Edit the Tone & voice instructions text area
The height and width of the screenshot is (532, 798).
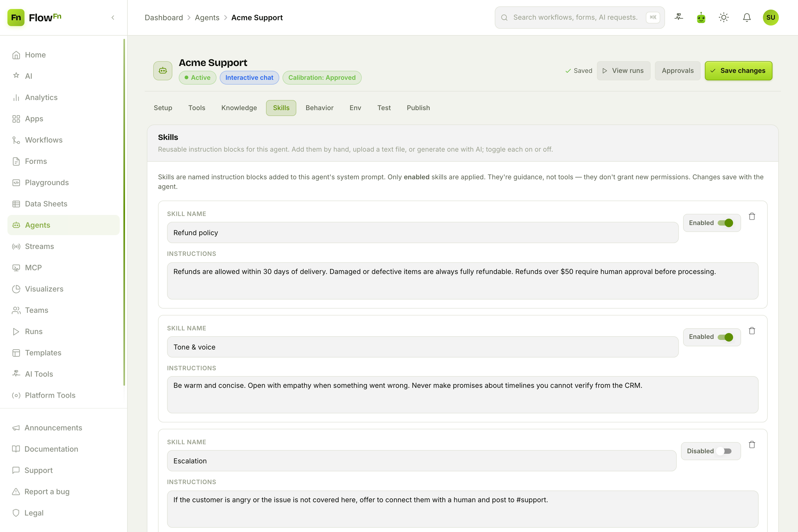click(x=463, y=394)
